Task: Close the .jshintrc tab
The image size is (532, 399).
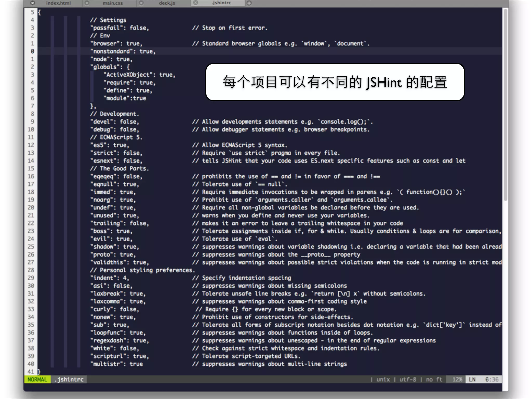Action: pos(196,3)
